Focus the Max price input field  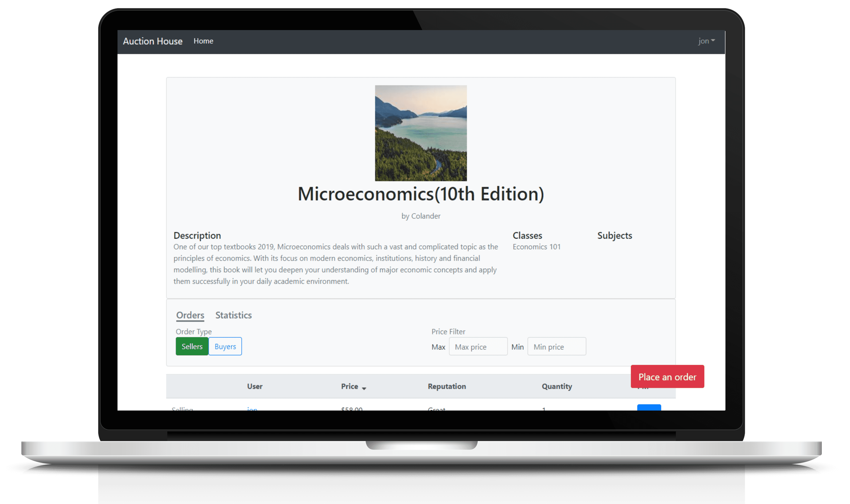(x=478, y=346)
